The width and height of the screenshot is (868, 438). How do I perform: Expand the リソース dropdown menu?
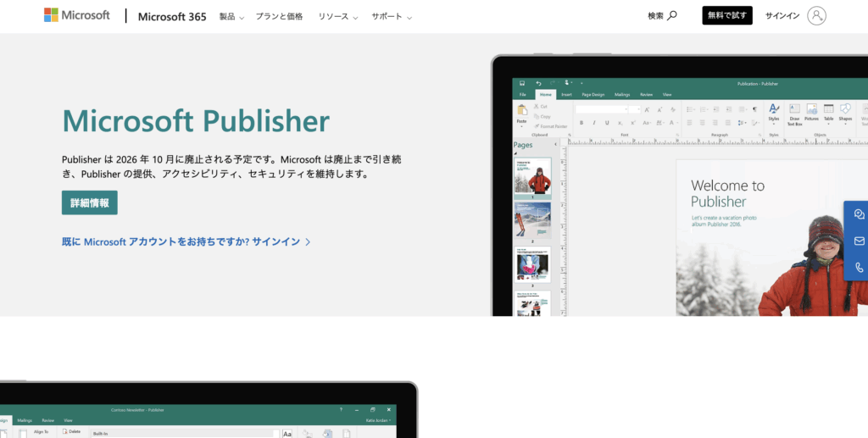(x=337, y=17)
